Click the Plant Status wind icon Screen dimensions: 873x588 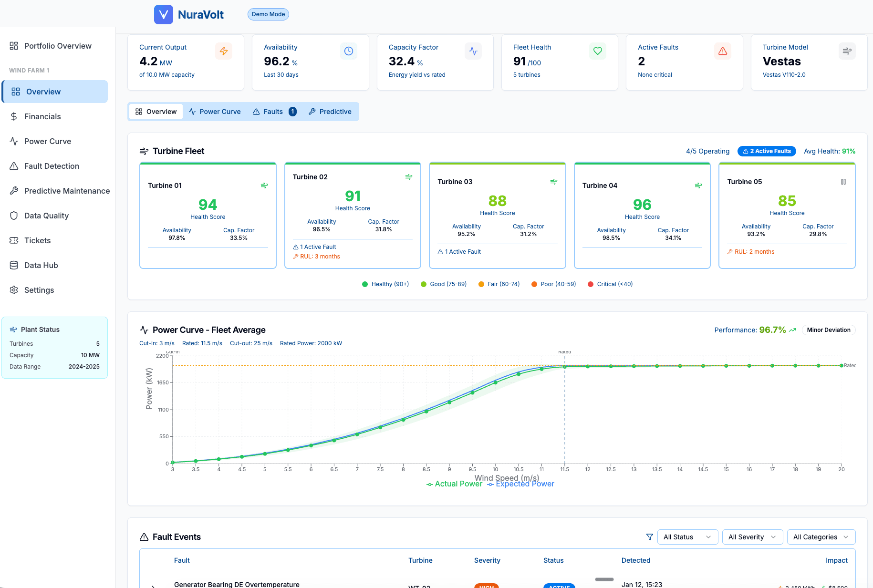13,330
